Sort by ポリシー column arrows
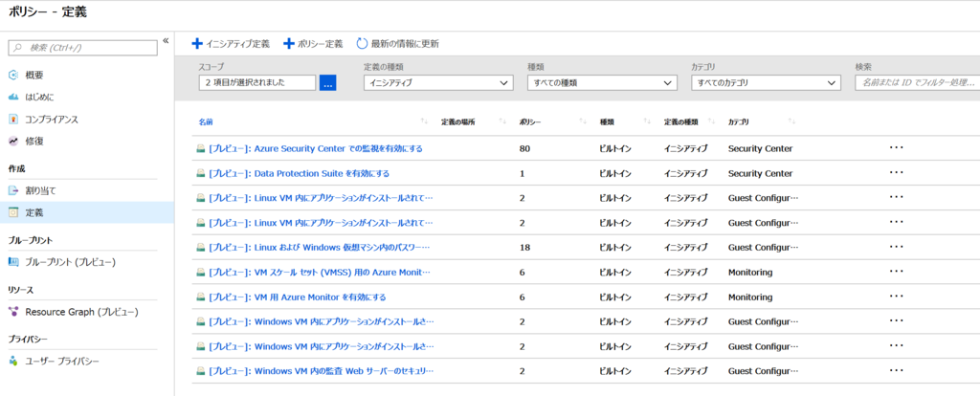Screen dimensions: 980x396 583,121
